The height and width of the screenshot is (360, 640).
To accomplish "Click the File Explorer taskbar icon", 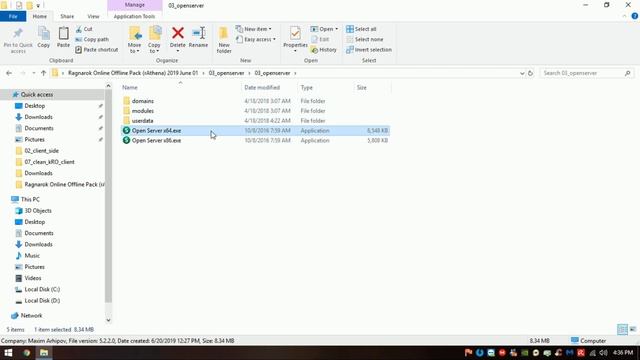I will coord(44,353).
